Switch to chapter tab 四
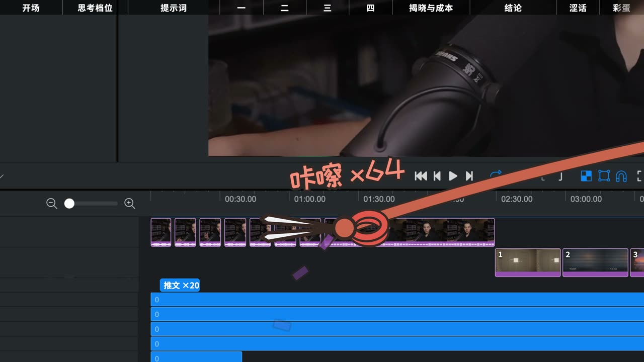Viewport: 644px width, 362px height. tap(371, 8)
